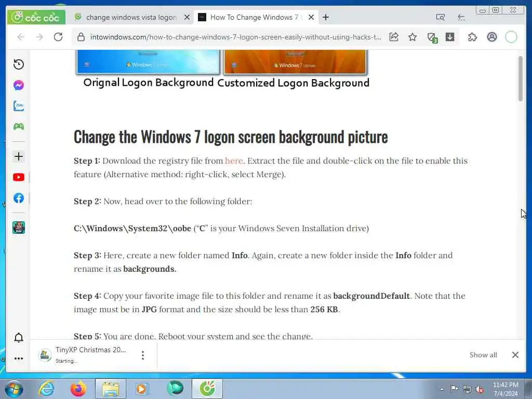Open the green swirl app on taskbar

pos(175,389)
